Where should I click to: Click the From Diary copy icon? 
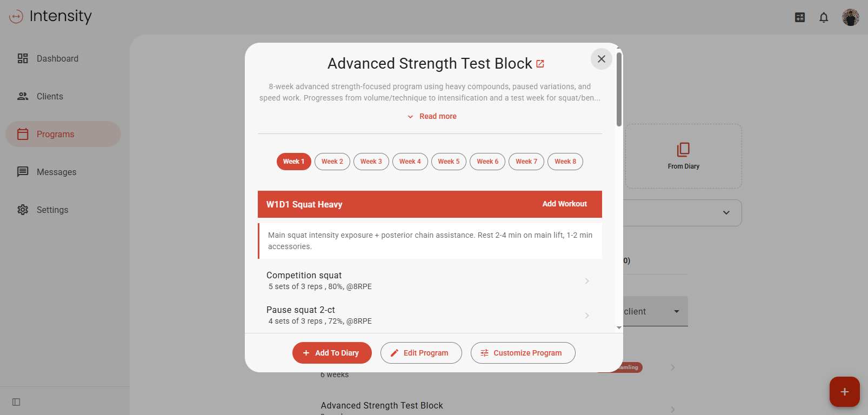683,150
